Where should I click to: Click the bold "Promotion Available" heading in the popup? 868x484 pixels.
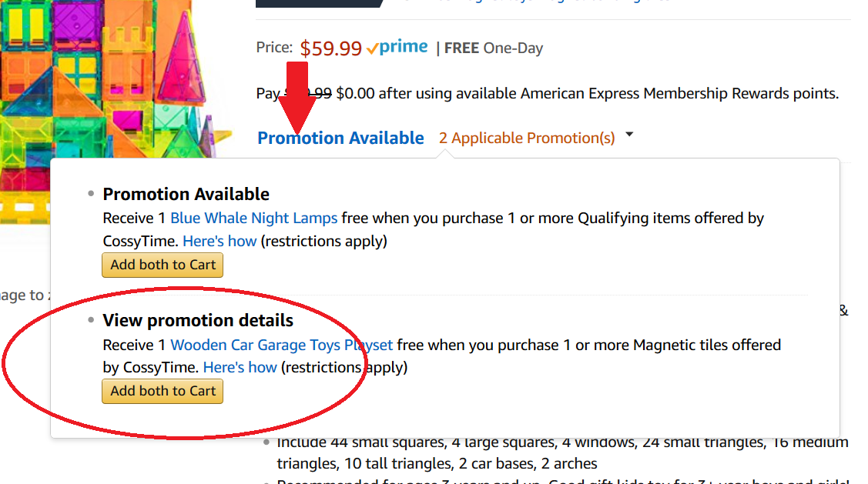[186, 194]
